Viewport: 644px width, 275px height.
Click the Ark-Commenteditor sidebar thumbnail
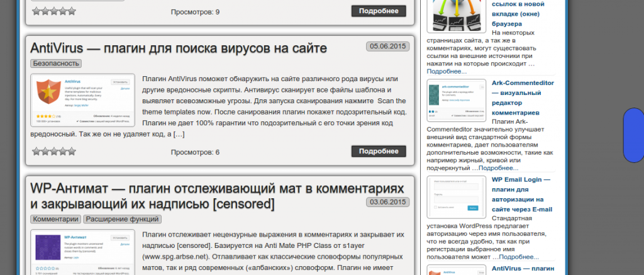point(456,101)
